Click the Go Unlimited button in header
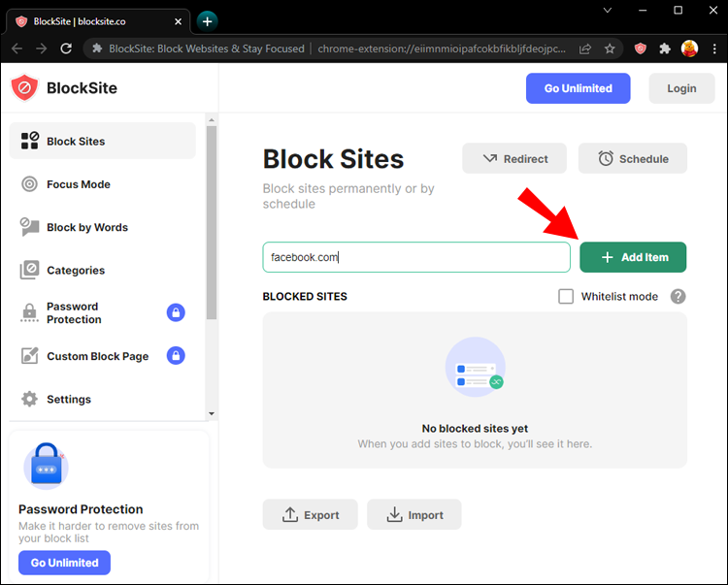The width and height of the screenshot is (728, 585). [x=579, y=88]
